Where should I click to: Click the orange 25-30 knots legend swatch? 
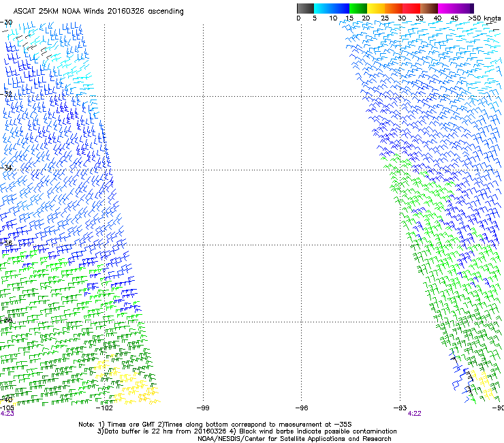[394, 8]
